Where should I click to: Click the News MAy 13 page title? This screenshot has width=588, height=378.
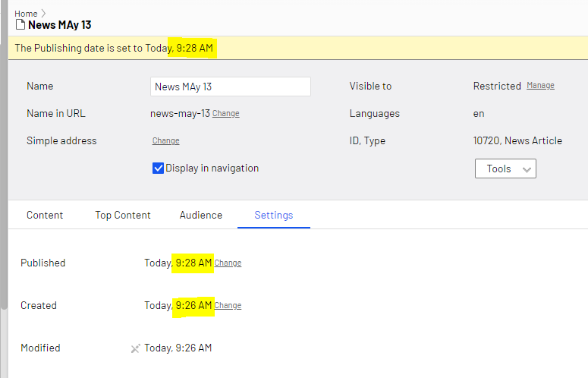click(x=60, y=25)
